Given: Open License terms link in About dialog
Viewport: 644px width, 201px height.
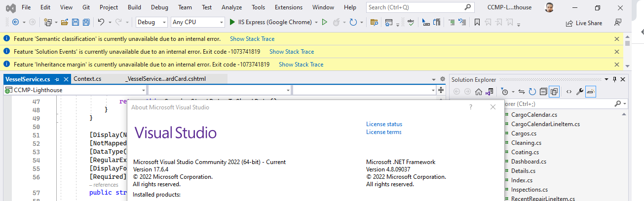Looking at the screenshot, I should (x=383, y=132).
